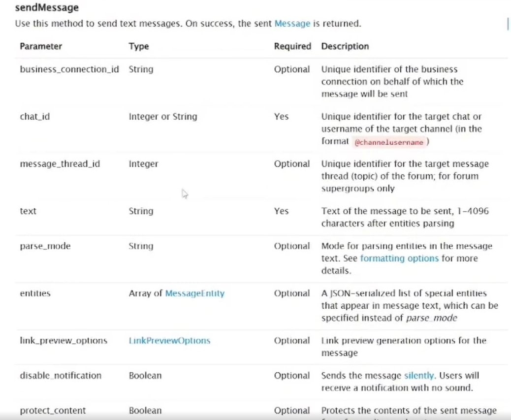Open the formatting options link

coord(399,258)
